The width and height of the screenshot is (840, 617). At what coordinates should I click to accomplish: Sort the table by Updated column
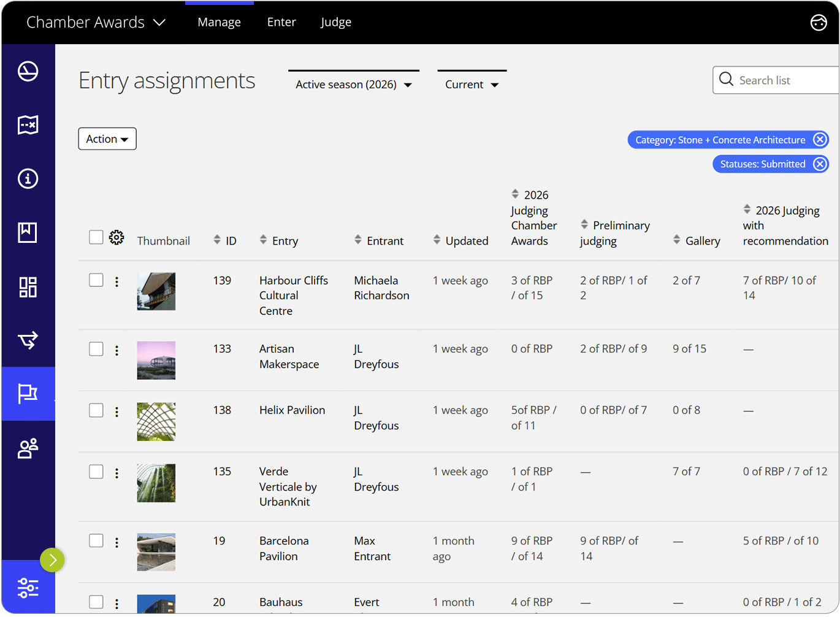[x=460, y=240]
